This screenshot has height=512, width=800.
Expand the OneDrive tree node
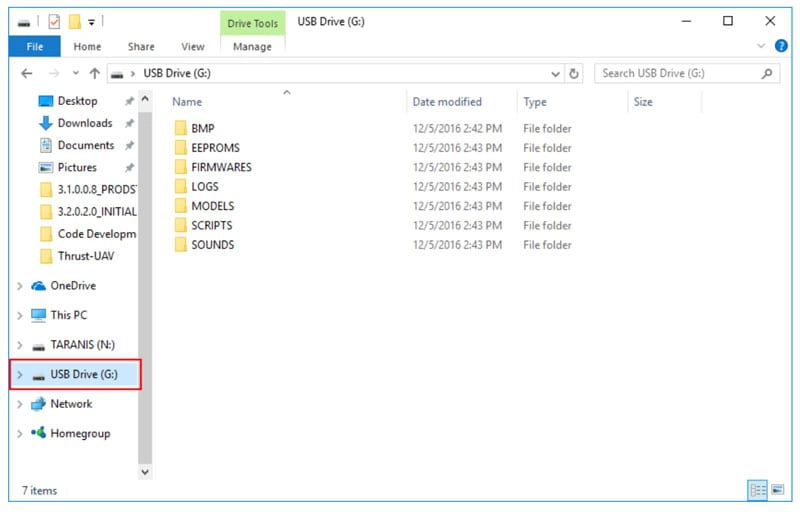[20, 286]
